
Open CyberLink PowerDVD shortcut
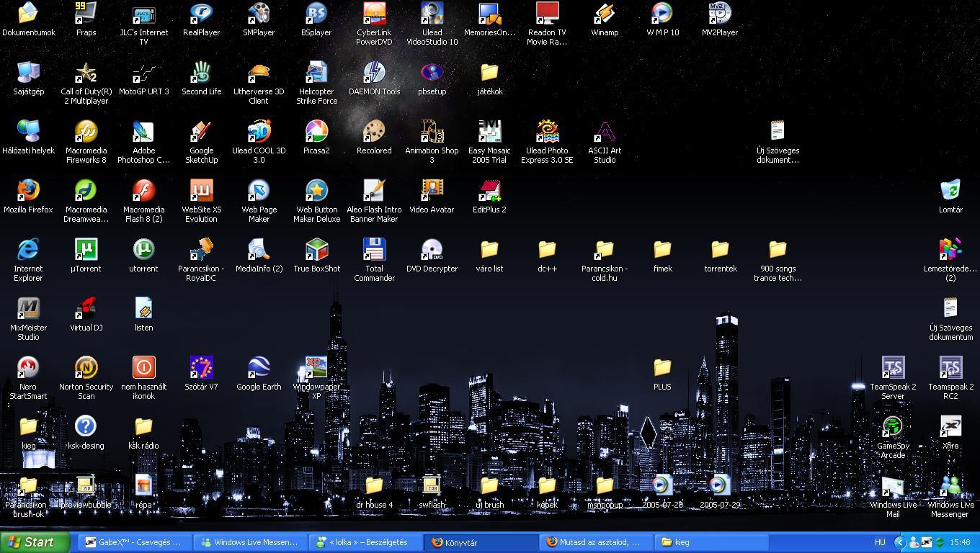[x=374, y=24]
